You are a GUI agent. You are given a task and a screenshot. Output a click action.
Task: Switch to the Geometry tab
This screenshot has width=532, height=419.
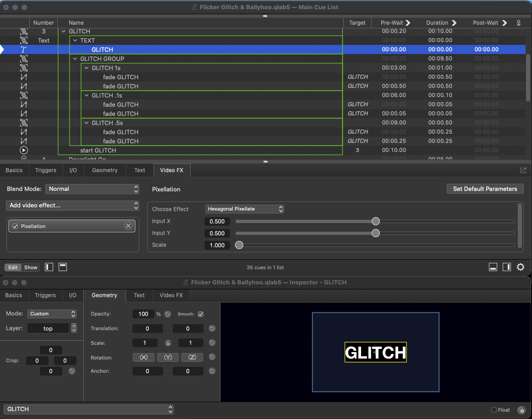coord(104,170)
